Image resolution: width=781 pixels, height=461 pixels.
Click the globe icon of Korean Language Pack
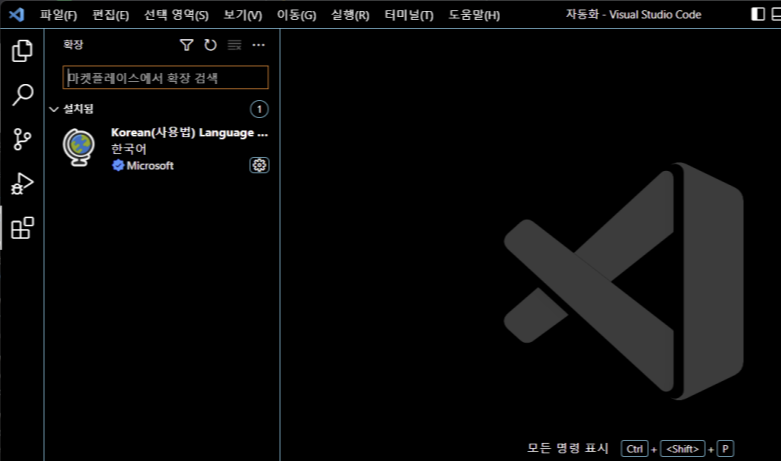pyautogui.click(x=79, y=147)
